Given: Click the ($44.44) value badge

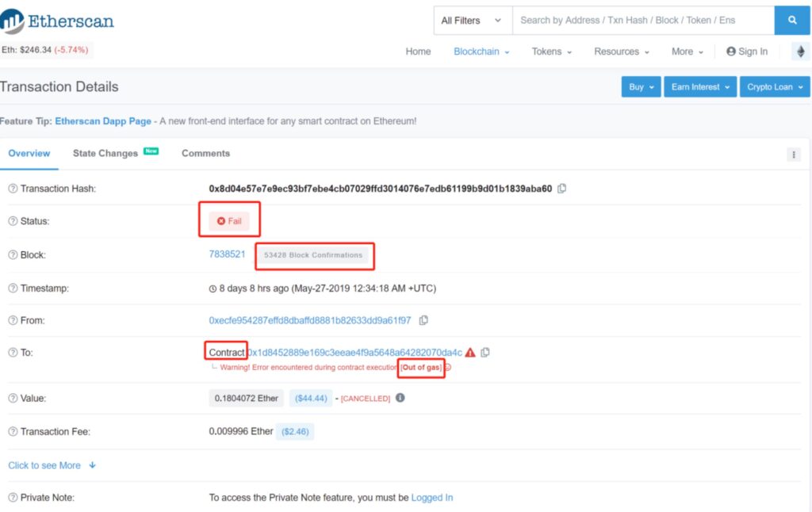Looking at the screenshot, I should [x=311, y=398].
